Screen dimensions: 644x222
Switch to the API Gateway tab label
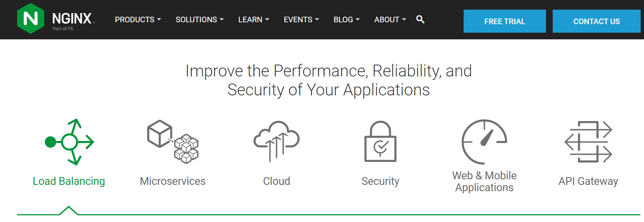click(588, 181)
